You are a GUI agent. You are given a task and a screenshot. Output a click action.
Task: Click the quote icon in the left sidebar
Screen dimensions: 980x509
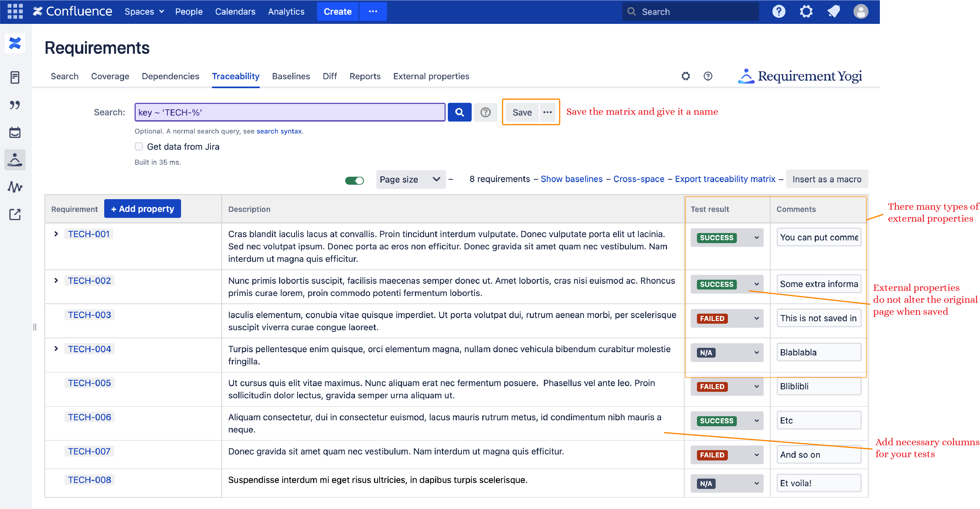15,105
